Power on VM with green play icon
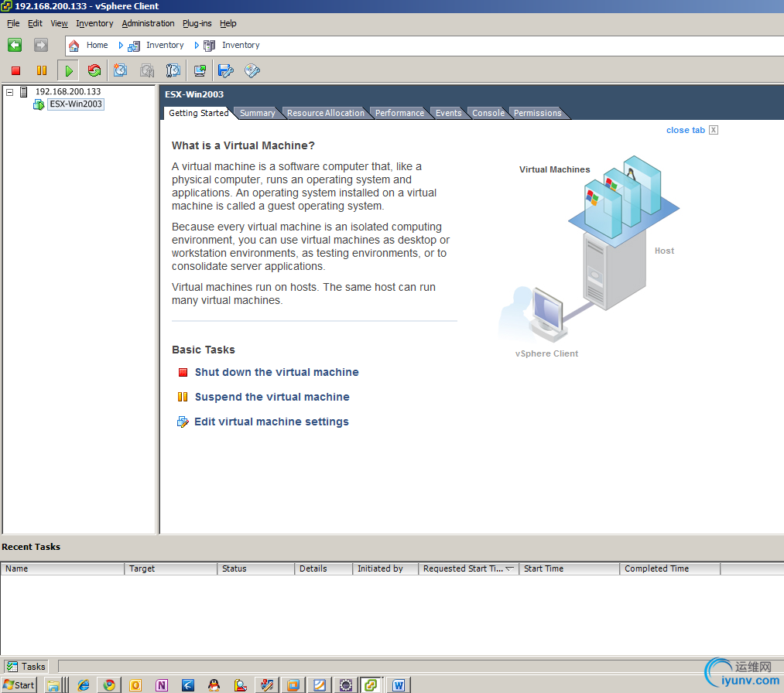 click(x=69, y=70)
